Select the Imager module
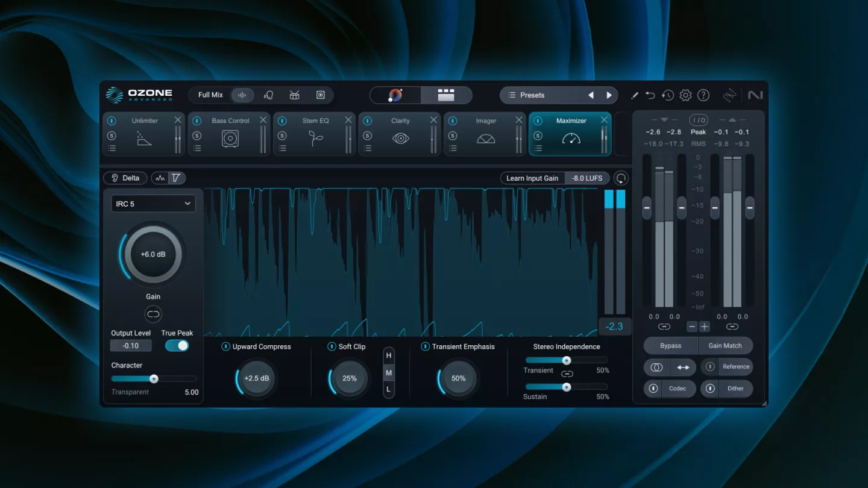The height and width of the screenshot is (488, 868). [x=486, y=134]
